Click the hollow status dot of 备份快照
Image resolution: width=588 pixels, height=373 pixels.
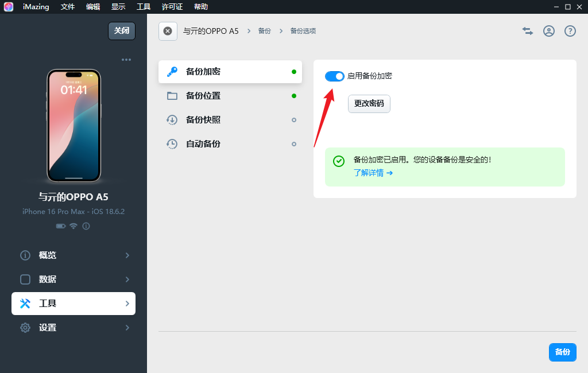click(294, 120)
